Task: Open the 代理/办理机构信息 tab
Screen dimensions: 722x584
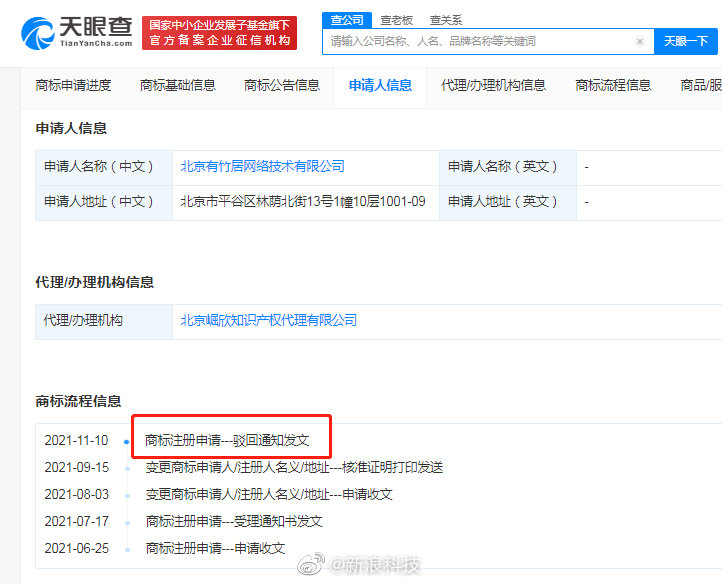Action: tap(493, 86)
